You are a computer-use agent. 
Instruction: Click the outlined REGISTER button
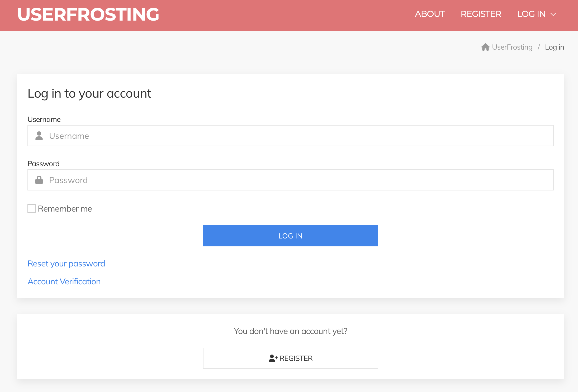[x=290, y=358]
